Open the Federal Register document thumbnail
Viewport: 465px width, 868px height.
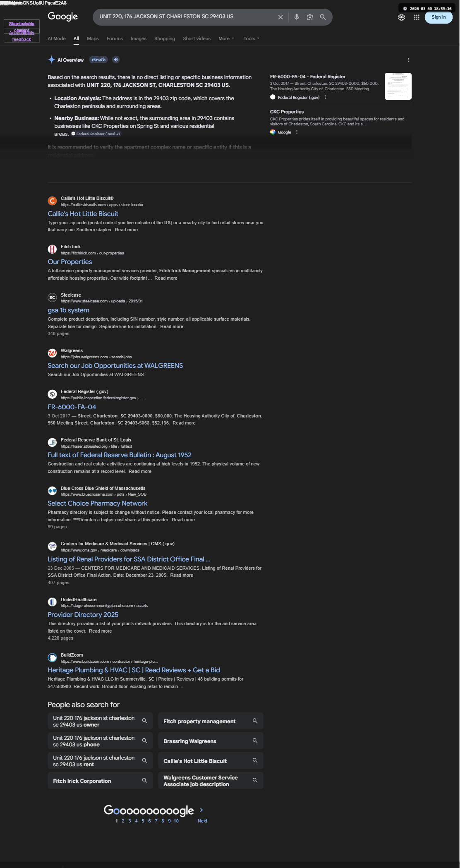[x=398, y=86]
